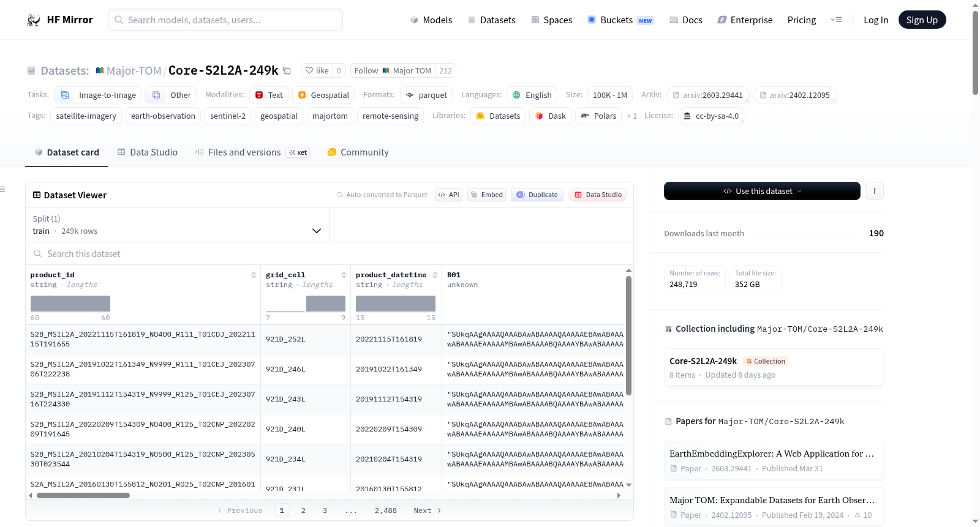Viewport: 980px width, 527px height.
Task: Focus the Search this dataset field
Action: click(x=330, y=254)
